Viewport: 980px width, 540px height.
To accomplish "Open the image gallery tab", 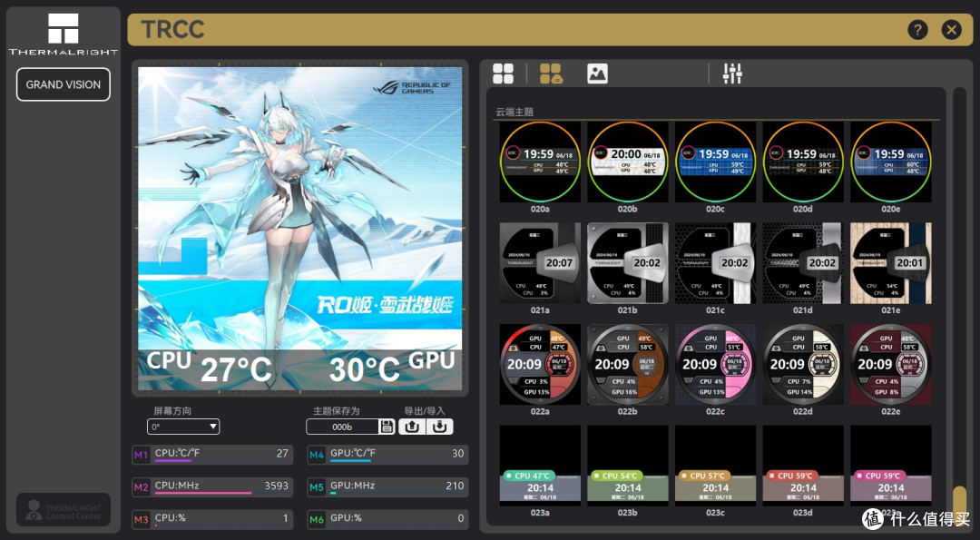I will pyautogui.click(x=597, y=74).
